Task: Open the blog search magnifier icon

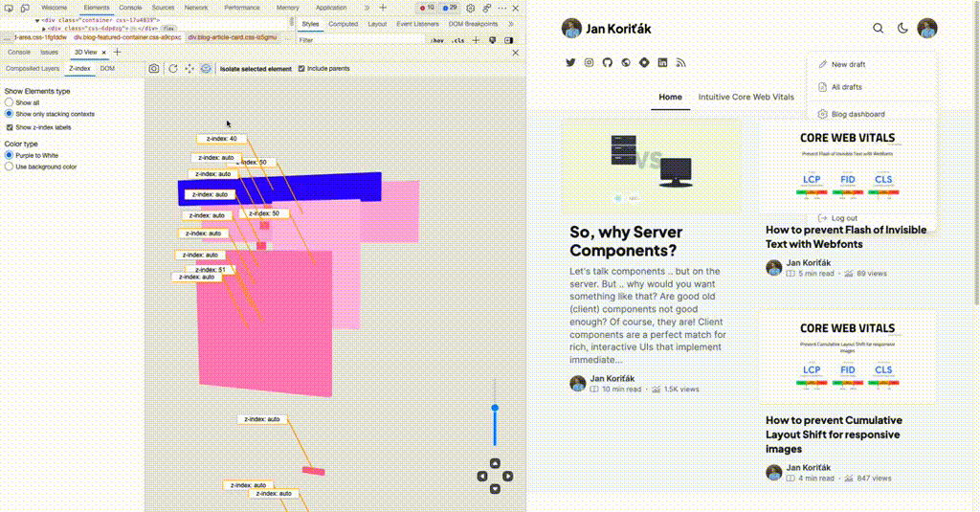Action: click(879, 28)
